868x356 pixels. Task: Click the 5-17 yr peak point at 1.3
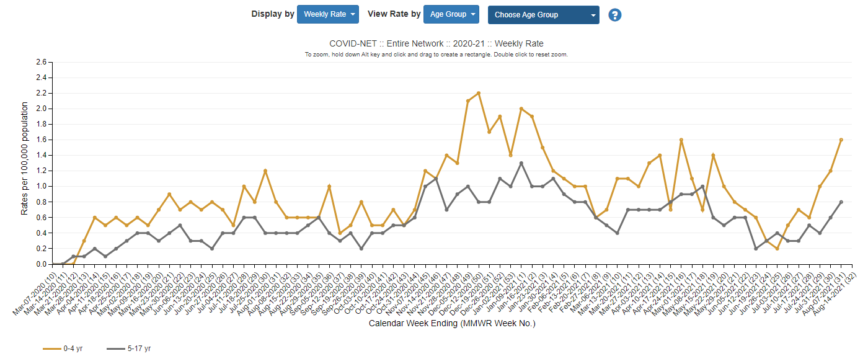(521, 163)
